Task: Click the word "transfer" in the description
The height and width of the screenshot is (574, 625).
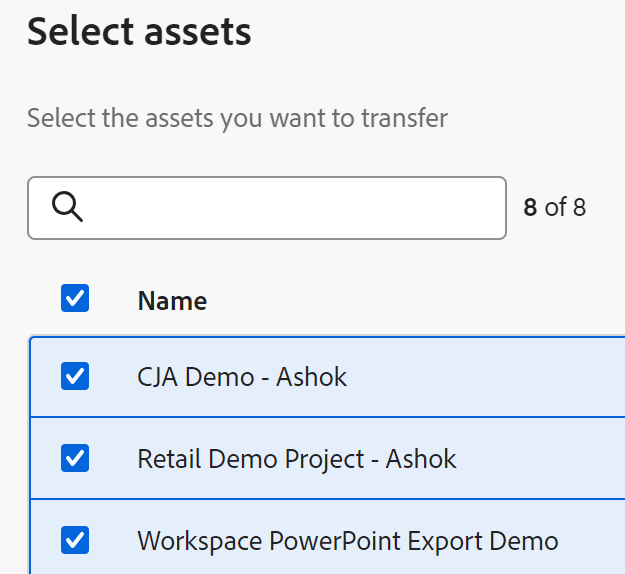Action: point(405,118)
